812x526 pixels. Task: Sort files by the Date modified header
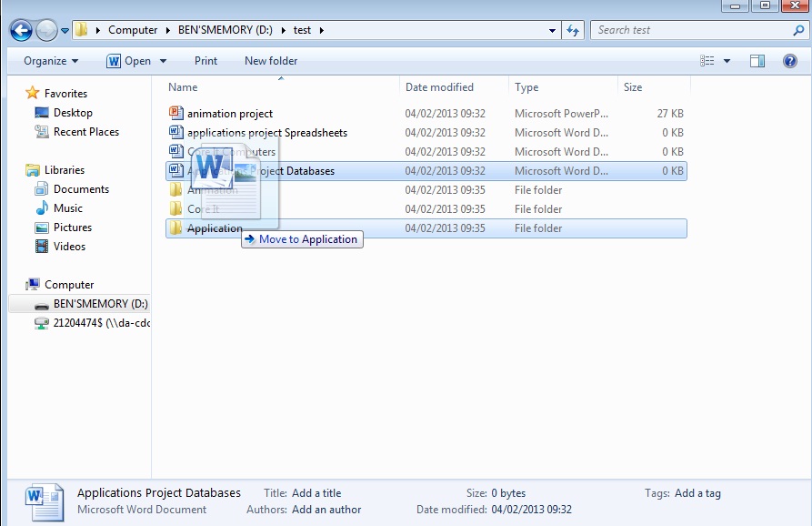click(x=439, y=86)
